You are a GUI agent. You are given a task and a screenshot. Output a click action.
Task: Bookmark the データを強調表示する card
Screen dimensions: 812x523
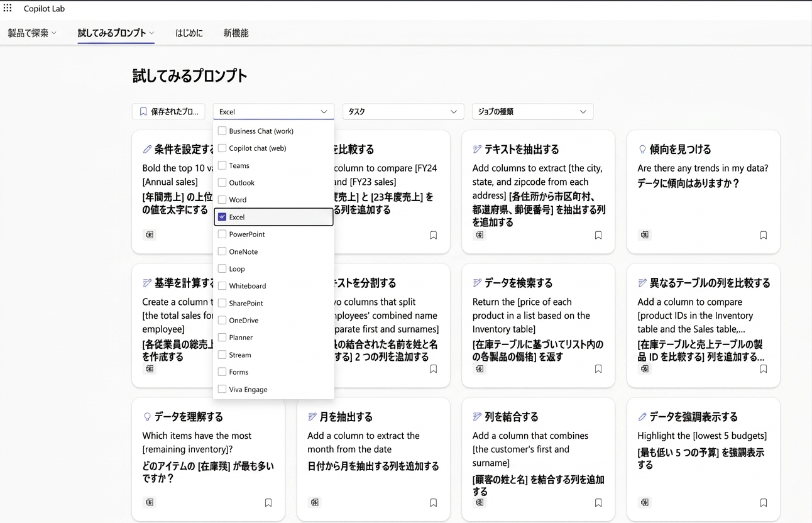pos(764,503)
